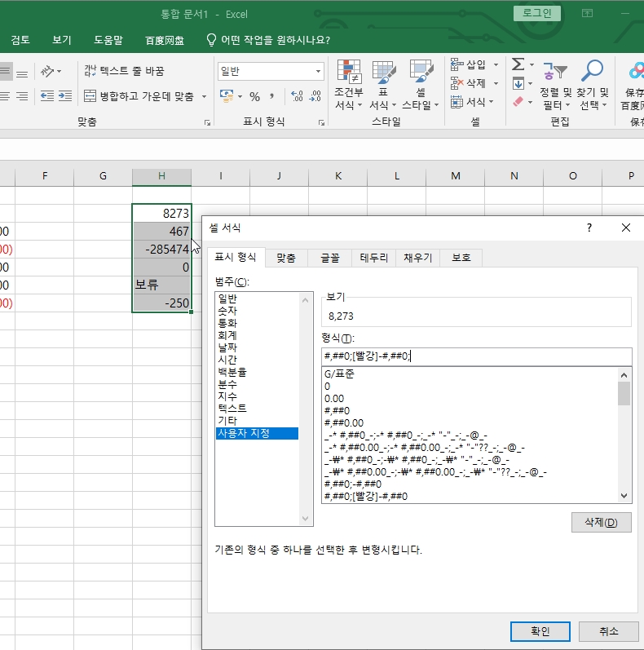Click the insert cells (삽입) icon
Screen dimensions: 644x650
click(457, 64)
